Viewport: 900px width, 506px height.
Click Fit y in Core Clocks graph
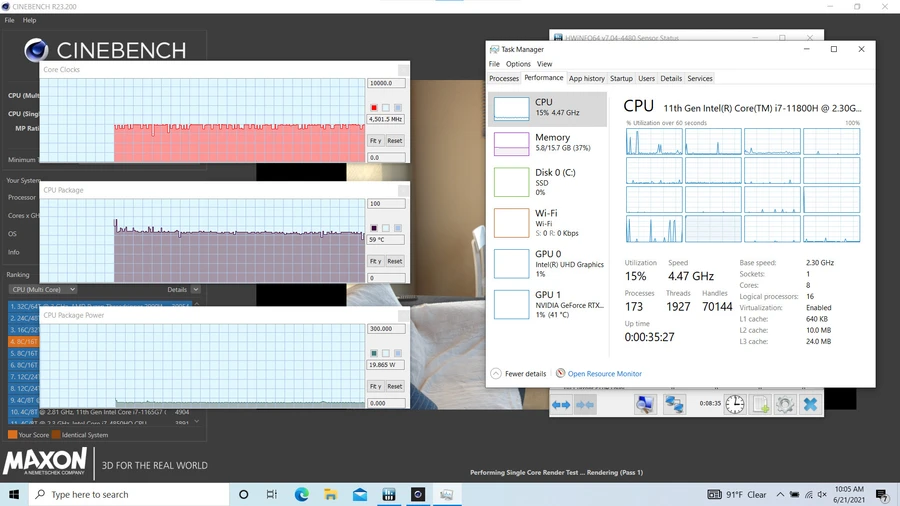click(375, 141)
